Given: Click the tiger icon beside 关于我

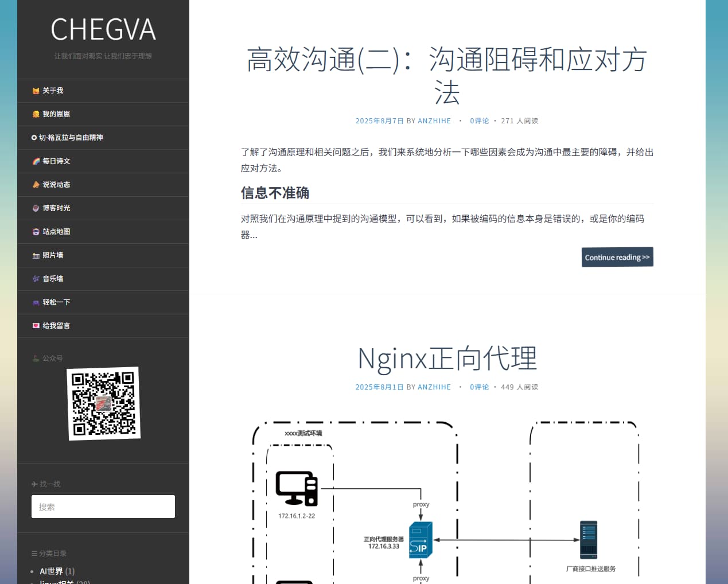Looking at the screenshot, I should pos(36,91).
